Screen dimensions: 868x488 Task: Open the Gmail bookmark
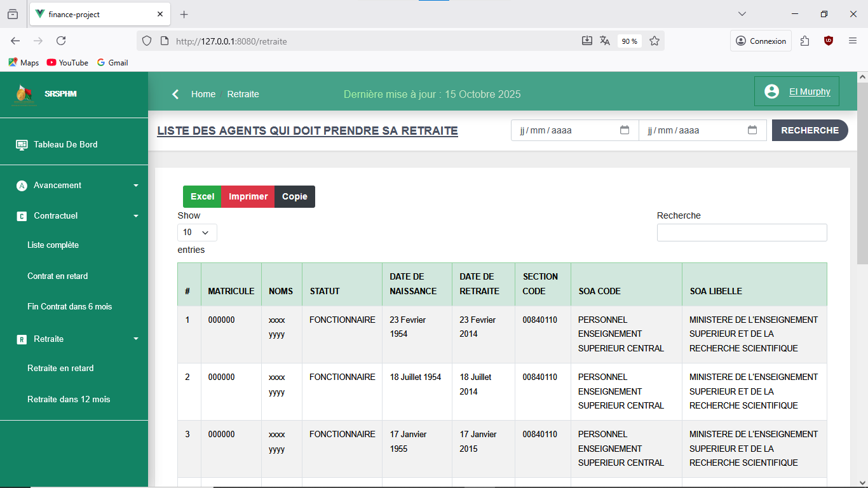(x=112, y=62)
